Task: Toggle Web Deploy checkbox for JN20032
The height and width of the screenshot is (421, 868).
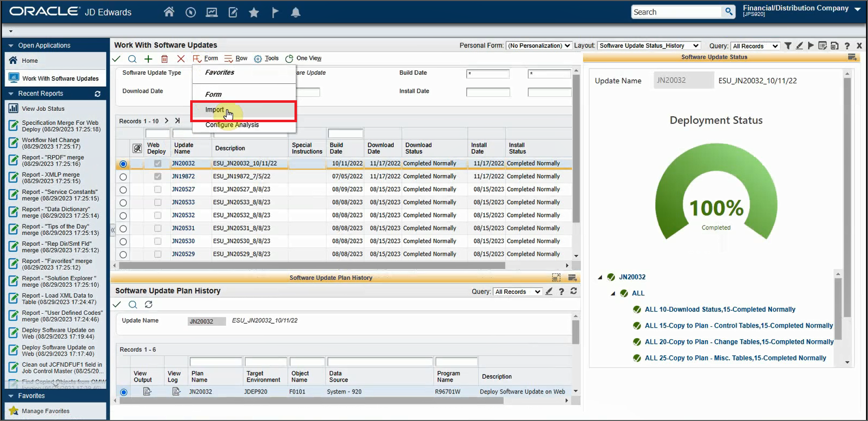Action: (x=158, y=164)
